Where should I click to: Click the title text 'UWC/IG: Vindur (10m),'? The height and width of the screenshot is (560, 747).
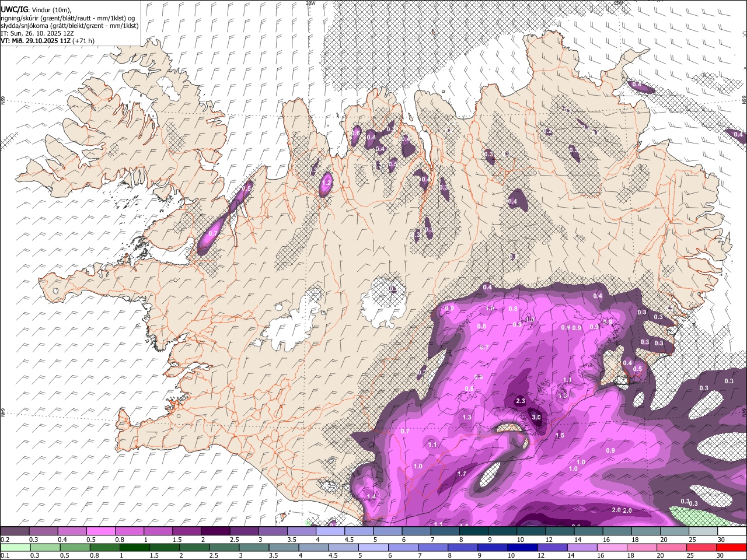[37, 10]
